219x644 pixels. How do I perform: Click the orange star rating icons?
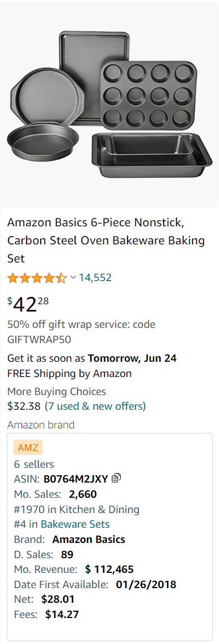[37, 278]
